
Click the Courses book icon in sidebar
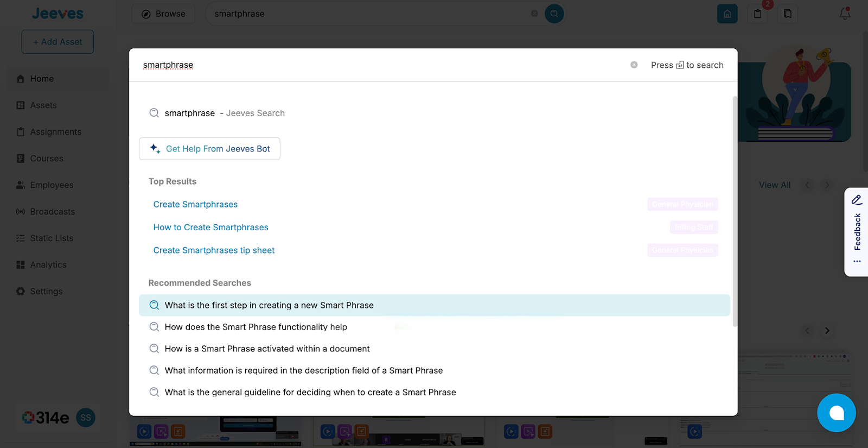(x=21, y=159)
